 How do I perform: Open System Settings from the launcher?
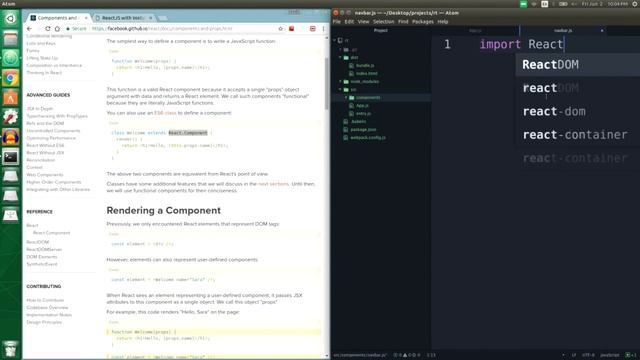point(10,118)
